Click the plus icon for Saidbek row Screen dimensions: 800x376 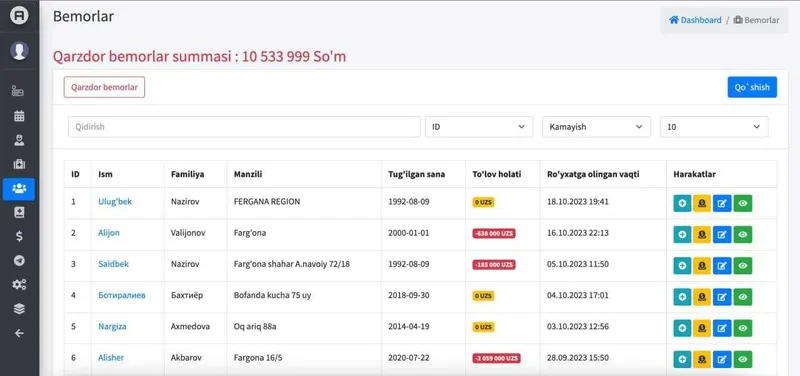coord(682,266)
